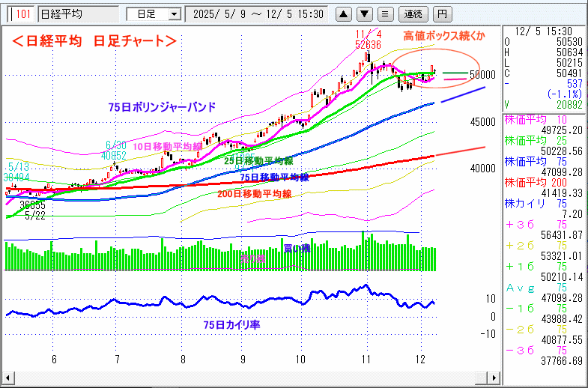Click the down triangle button in toolbar
This screenshot has height=388, width=588.
point(364,14)
